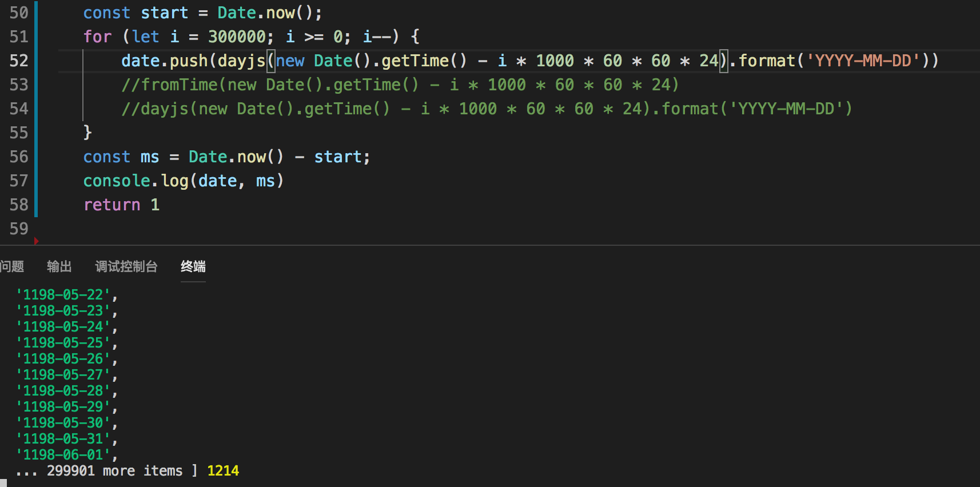The image size is (980, 487).
Task: Click terminal output '1198-05-28'
Action: point(63,391)
